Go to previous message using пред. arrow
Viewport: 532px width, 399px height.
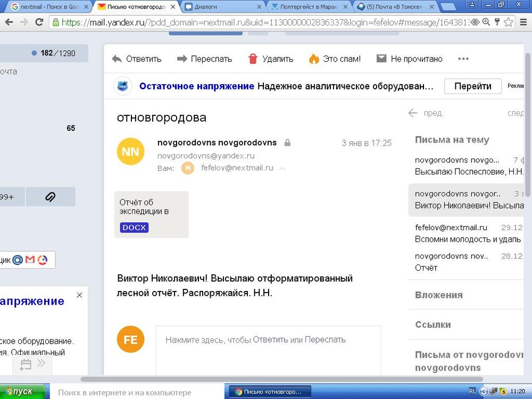[x=413, y=113]
